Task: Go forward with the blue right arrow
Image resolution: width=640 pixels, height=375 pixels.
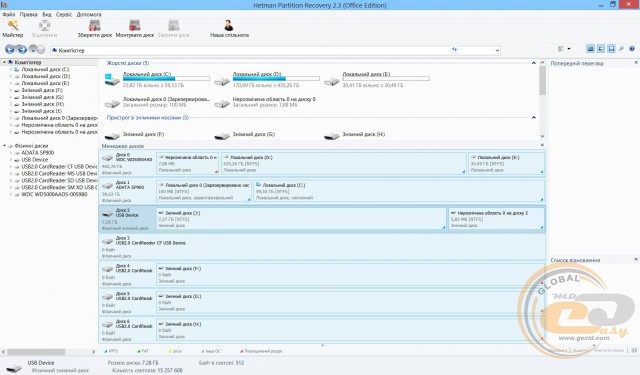Action: point(22,49)
